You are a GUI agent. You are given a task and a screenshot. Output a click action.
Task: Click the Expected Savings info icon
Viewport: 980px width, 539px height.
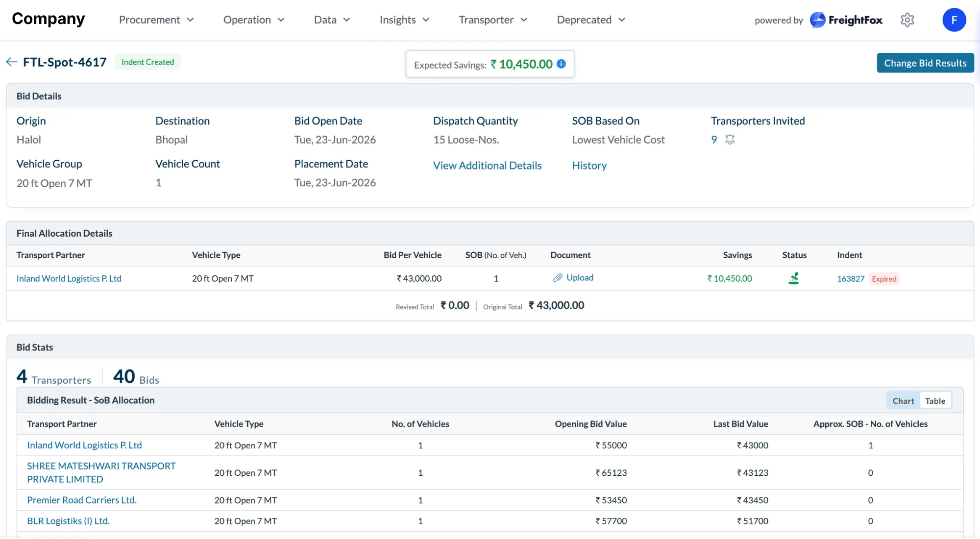pos(562,64)
